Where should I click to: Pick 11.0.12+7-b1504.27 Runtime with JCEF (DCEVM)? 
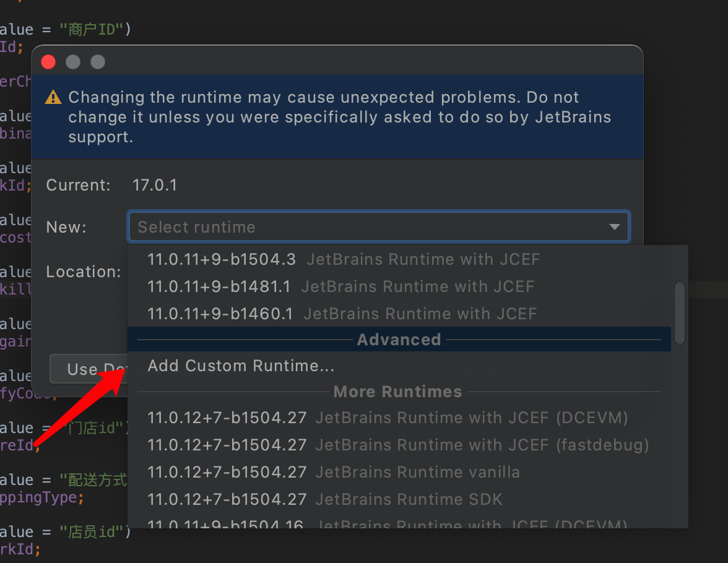pyautogui.click(x=399, y=418)
